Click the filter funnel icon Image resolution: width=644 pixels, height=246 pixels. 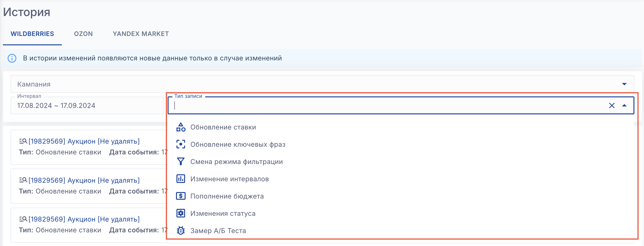pos(181,162)
